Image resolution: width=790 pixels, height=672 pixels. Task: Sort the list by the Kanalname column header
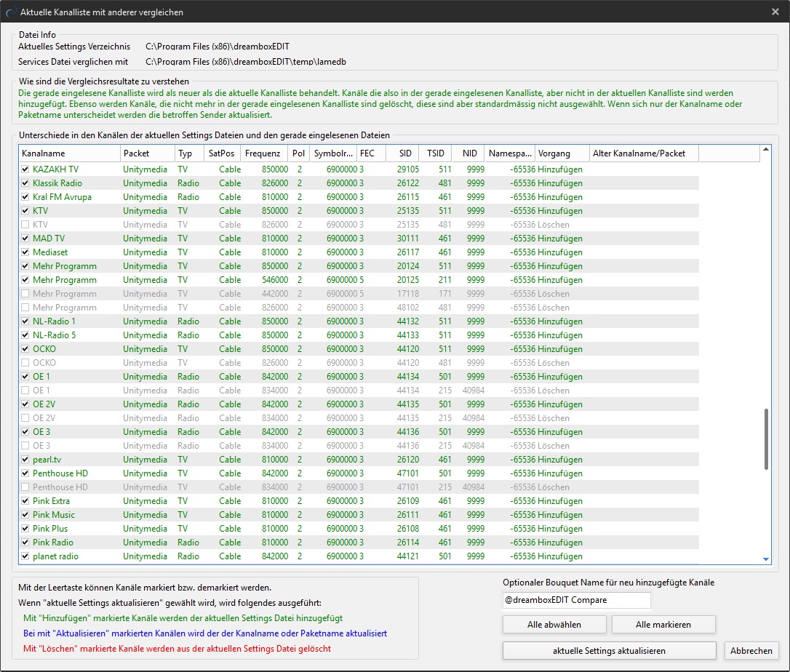69,153
